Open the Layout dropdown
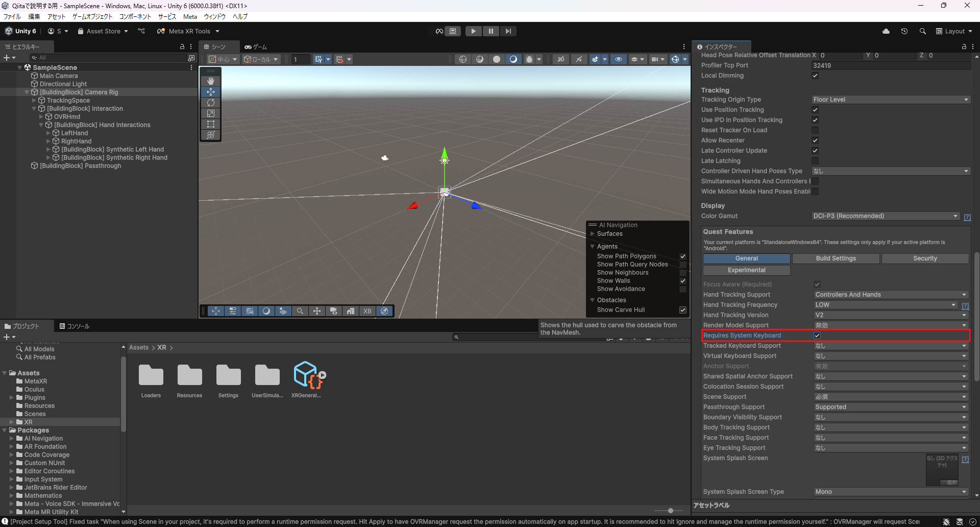 (x=954, y=31)
